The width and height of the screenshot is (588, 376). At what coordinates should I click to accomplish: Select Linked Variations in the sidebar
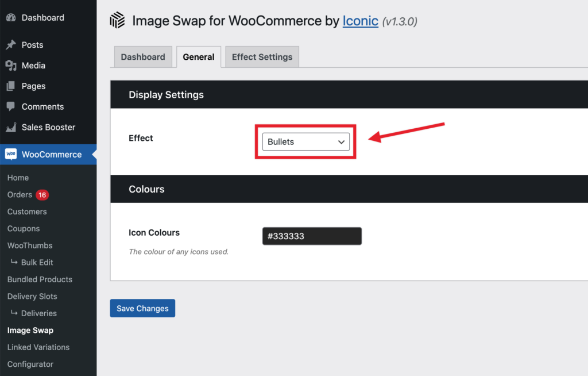coord(38,347)
